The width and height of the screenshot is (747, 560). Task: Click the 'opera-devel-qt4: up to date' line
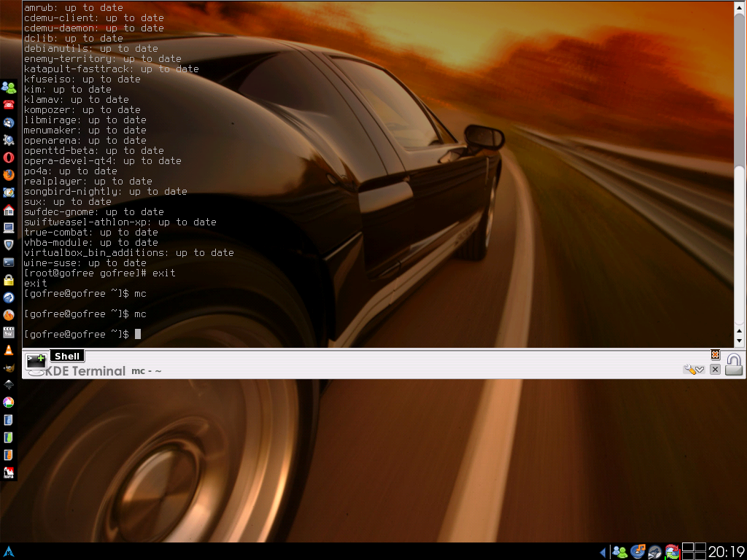click(x=102, y=161)
